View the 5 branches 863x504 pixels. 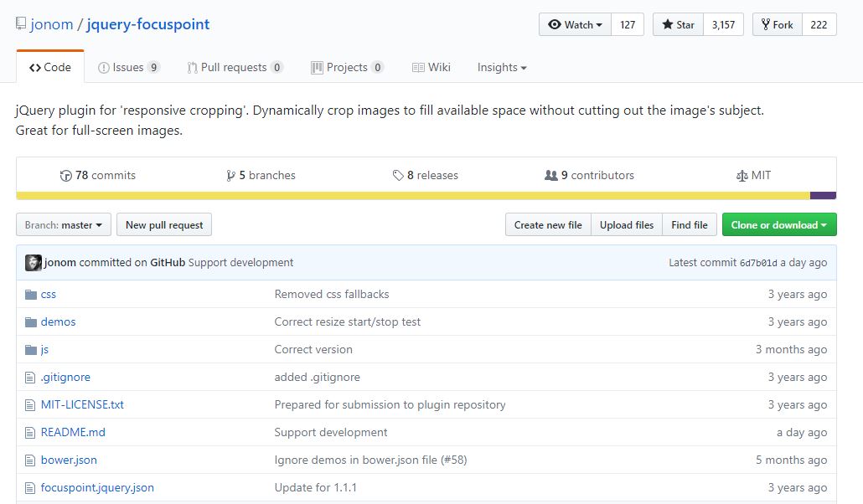point(261,176)
